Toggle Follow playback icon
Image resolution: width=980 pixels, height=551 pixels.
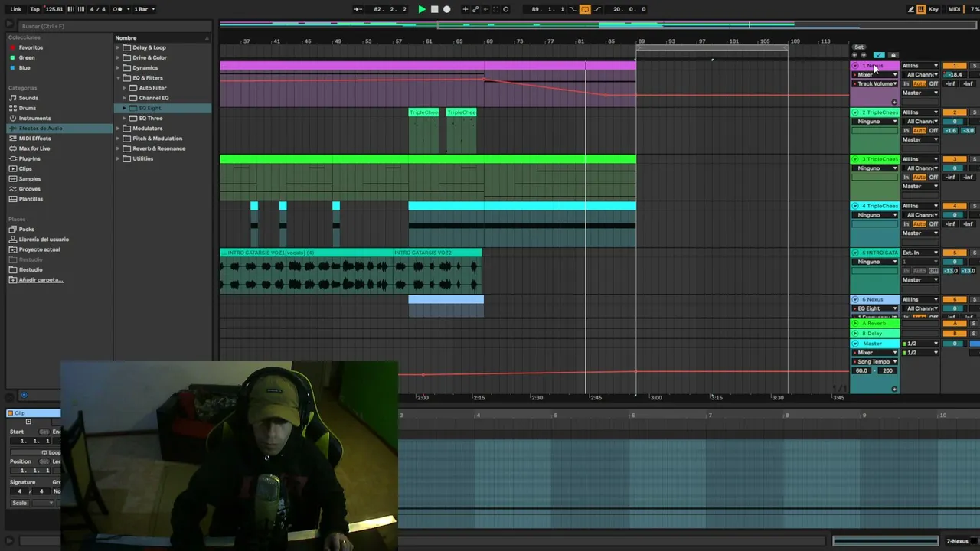pos(358,9)
